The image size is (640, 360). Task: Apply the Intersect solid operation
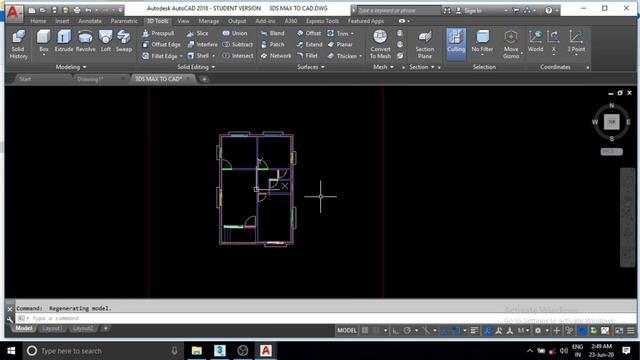[x=238, y=56]
